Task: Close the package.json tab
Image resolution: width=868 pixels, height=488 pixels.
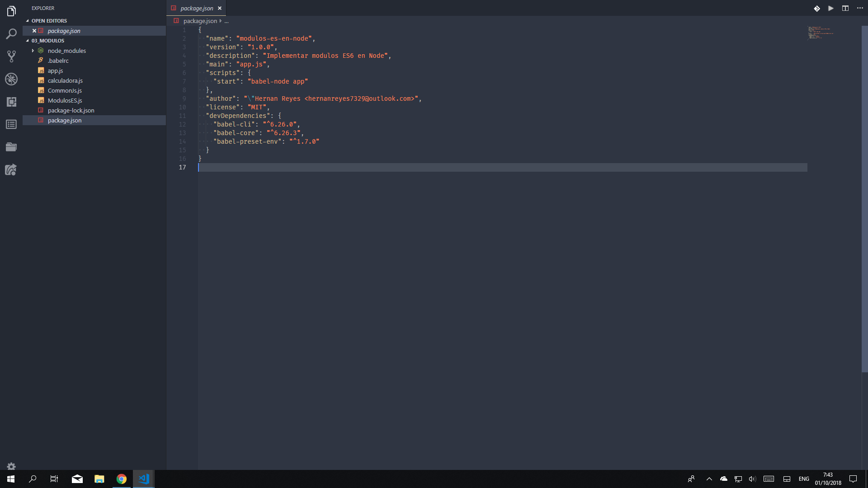Action: click(220, 8)
